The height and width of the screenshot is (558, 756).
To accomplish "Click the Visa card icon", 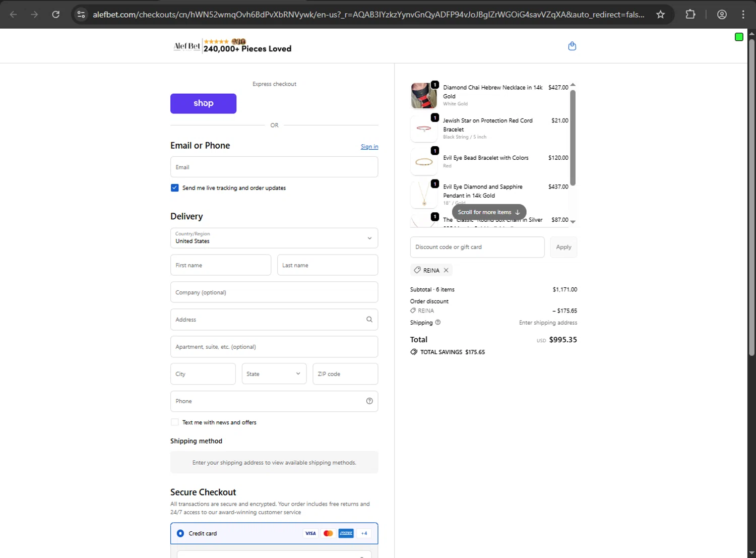I will coord(310,533).
